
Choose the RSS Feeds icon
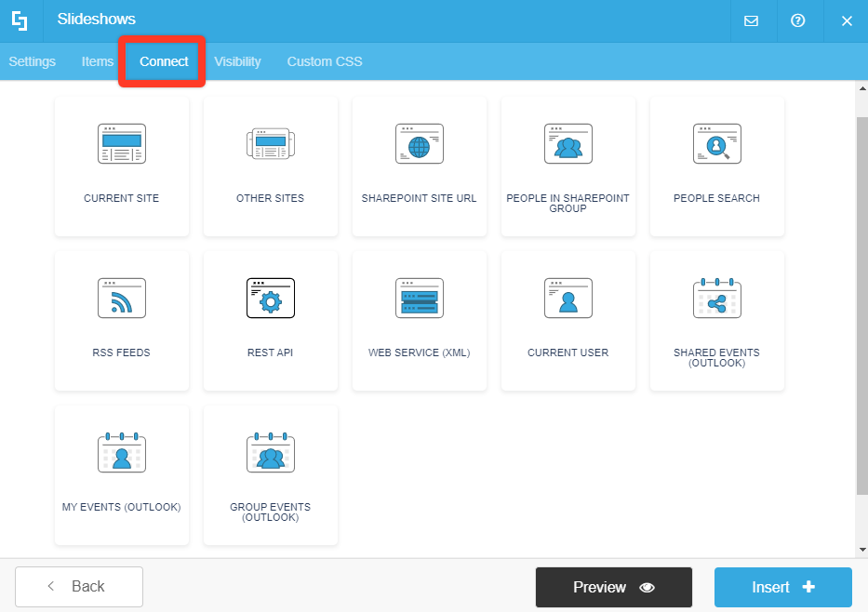(122, 299)
